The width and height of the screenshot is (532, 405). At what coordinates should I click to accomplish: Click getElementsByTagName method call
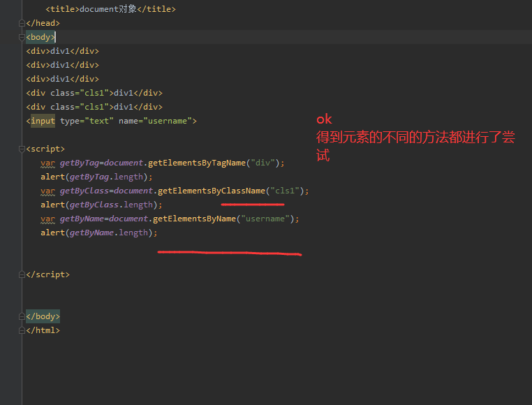click(x=197, y=163)
